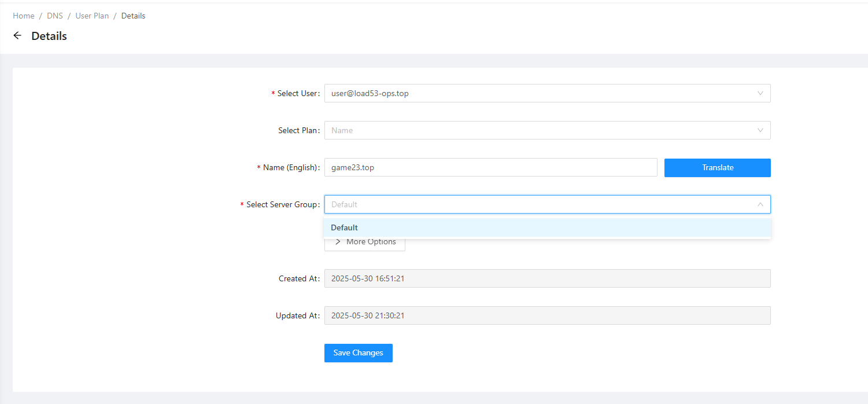Click the back arrow beside Details

tap(17, 36)
